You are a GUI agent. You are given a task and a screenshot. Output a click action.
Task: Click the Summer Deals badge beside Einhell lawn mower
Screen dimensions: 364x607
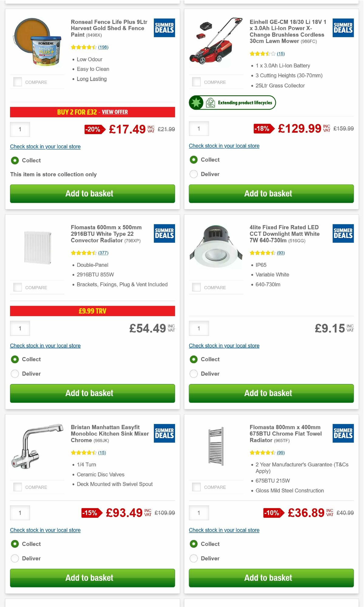tap(343, 28)
